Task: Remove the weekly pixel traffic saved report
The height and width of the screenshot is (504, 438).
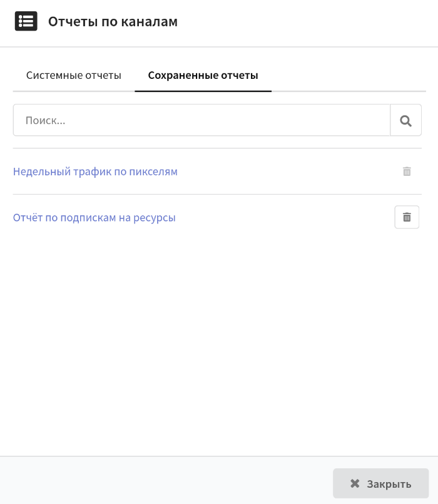Action: coord(407,172)
